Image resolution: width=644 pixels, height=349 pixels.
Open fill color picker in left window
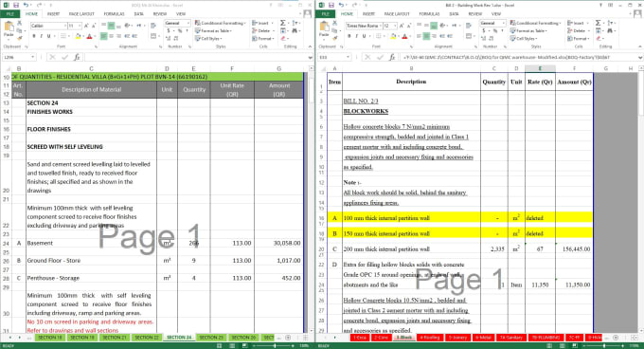point(82,36)
